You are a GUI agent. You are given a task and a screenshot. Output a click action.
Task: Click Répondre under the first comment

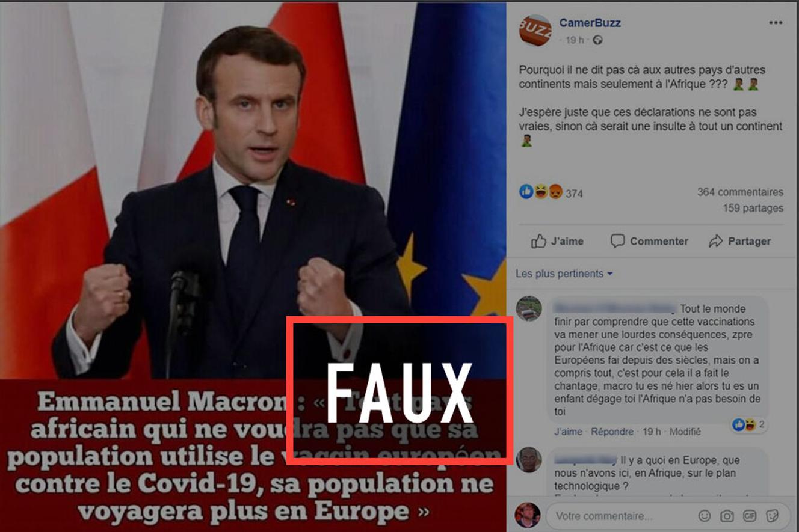pos(612,432)
